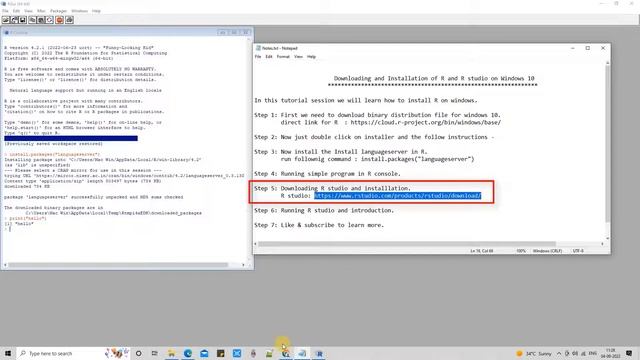Open the Notepad Edit menu
Screen dimensions: 640x360
(x=269, y=57)
